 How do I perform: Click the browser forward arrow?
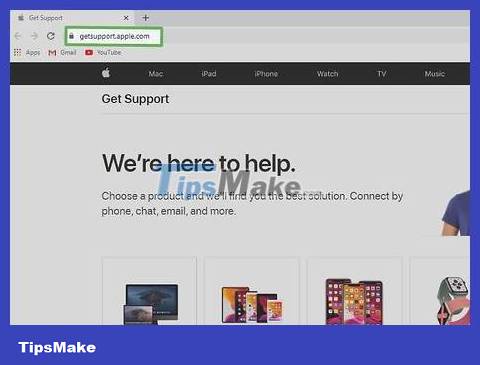(34, 36)
